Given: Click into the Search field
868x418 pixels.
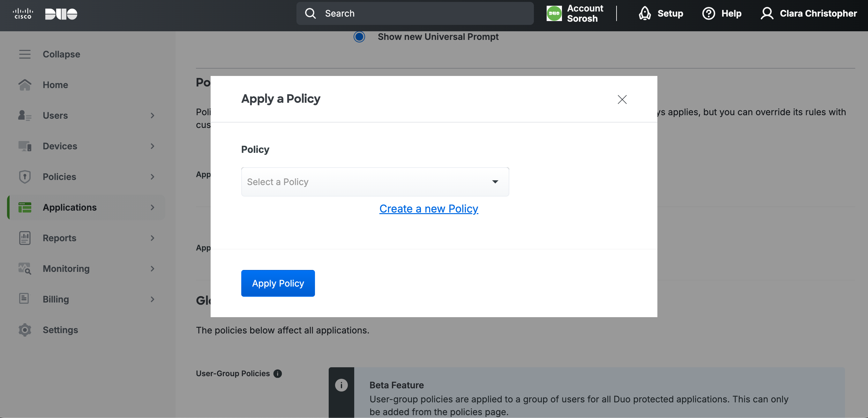Looking at the screenshot, I should (415, 13).
